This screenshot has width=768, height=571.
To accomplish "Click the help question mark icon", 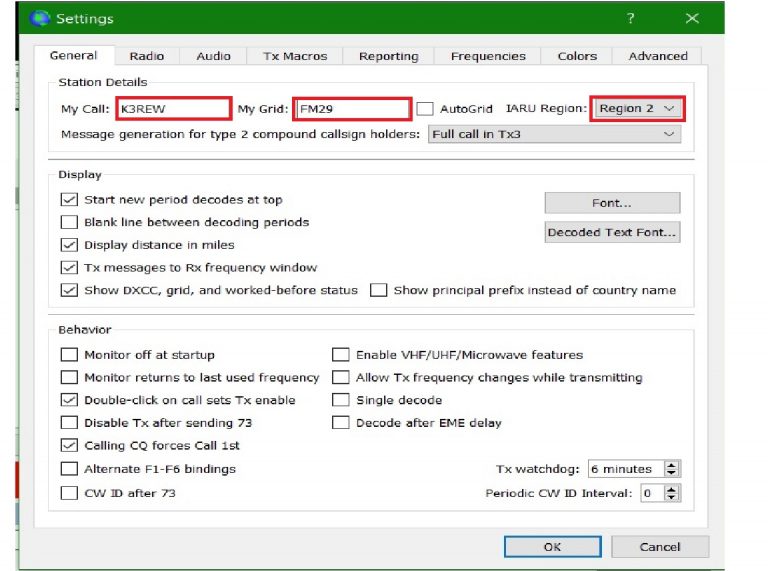I will [x=630, y=18].
